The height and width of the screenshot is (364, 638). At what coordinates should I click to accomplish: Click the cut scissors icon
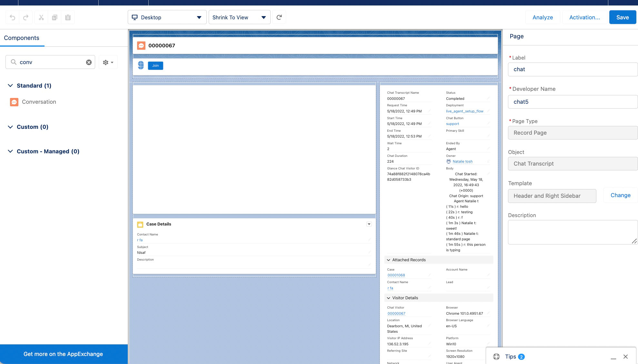[x=41, y=17]
